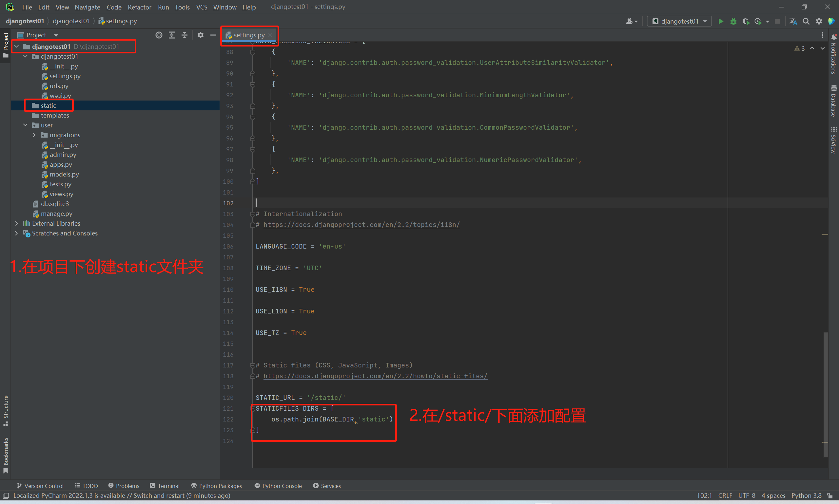Click the JetBrains Toolbox colorful icon

pyautogui.click(x=831, y=21)
